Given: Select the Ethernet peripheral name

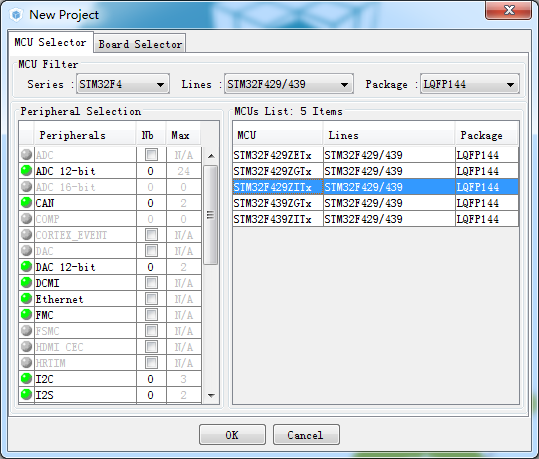Looking at the screenshot, I should point(59,299).
